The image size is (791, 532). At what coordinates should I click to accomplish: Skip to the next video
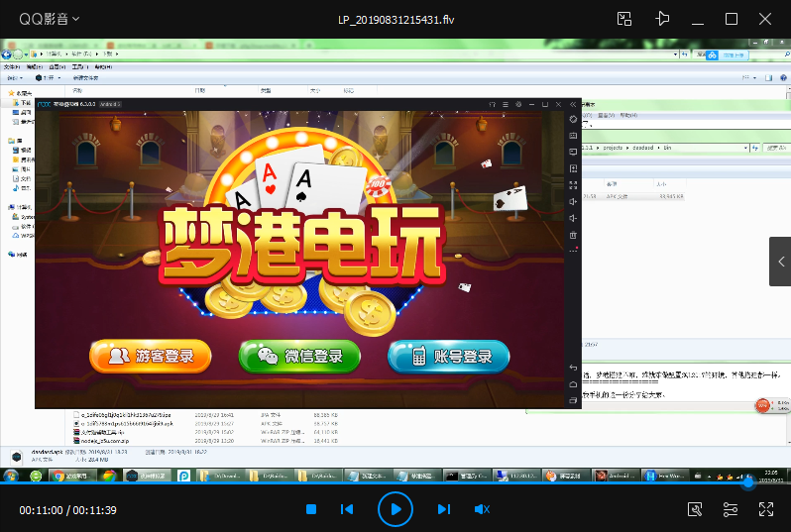[x=444, y=509]
